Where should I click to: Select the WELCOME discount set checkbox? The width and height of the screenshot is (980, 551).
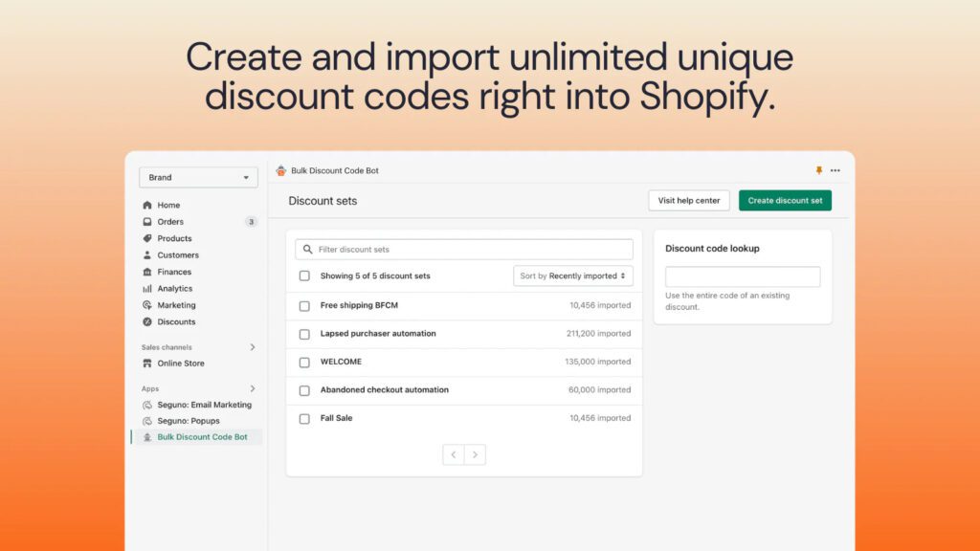(304, 363)
